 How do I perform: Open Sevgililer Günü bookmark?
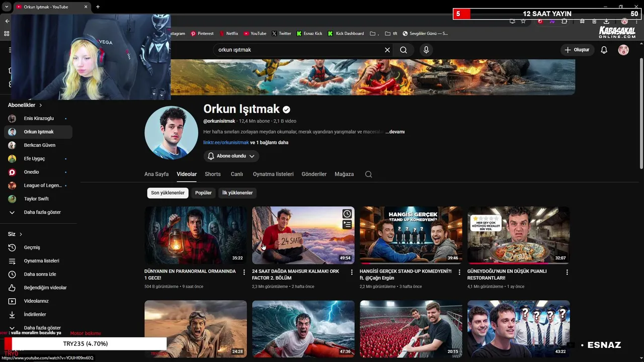tap(426, 34)
